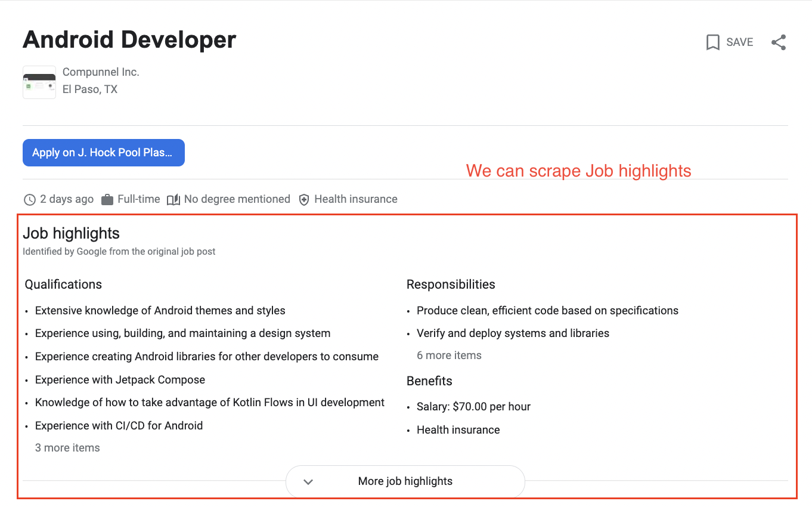This screenshot has width=812, height=507.
Task: Click the Compunnel Inc. company logo
Action: (39, 82)
